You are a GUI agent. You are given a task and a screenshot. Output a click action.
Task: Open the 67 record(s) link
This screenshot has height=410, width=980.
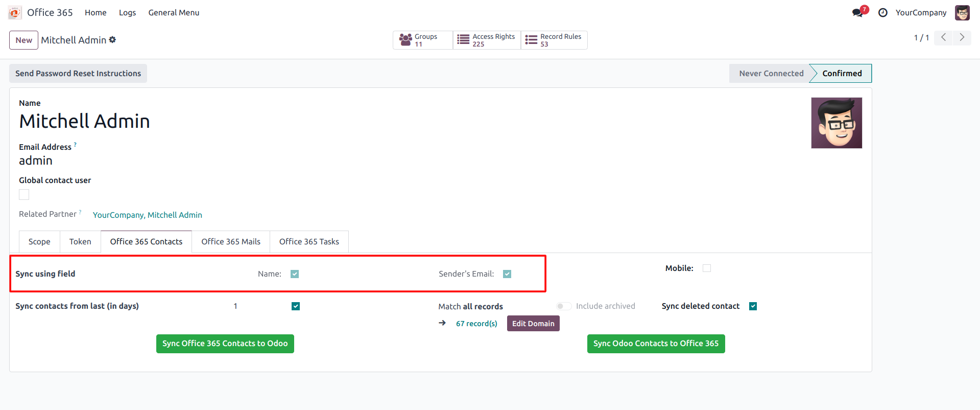[x=476, y=324]
